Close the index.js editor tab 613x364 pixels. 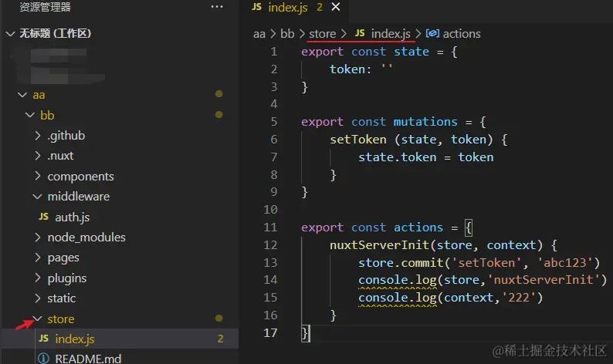335,7
